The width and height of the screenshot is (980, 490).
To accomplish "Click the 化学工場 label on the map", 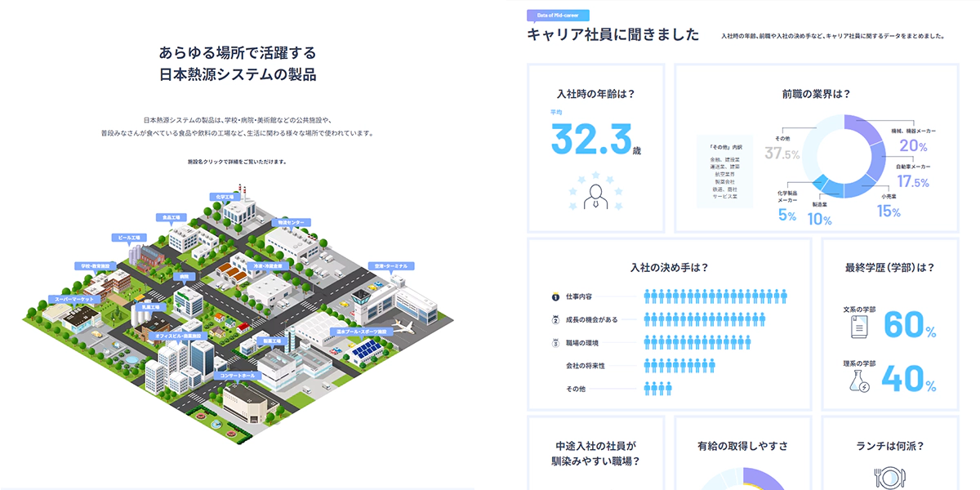I will pyautogui.click(x=224, y=197).
